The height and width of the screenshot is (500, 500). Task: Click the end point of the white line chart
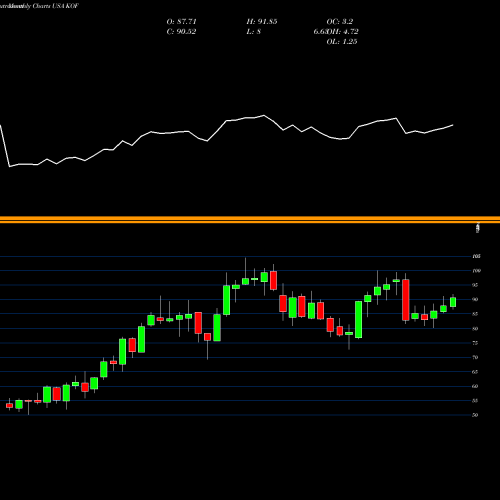coord(453,125)
